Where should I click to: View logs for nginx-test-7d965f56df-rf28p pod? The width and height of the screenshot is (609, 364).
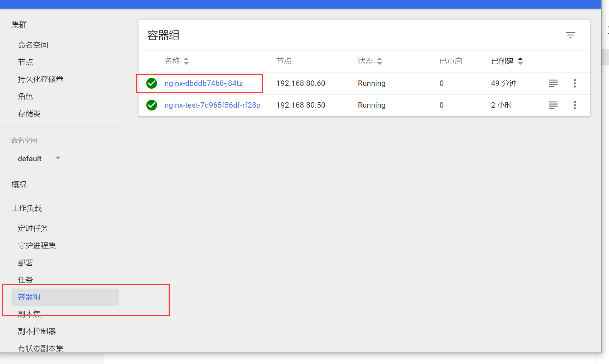click(553, 105)
